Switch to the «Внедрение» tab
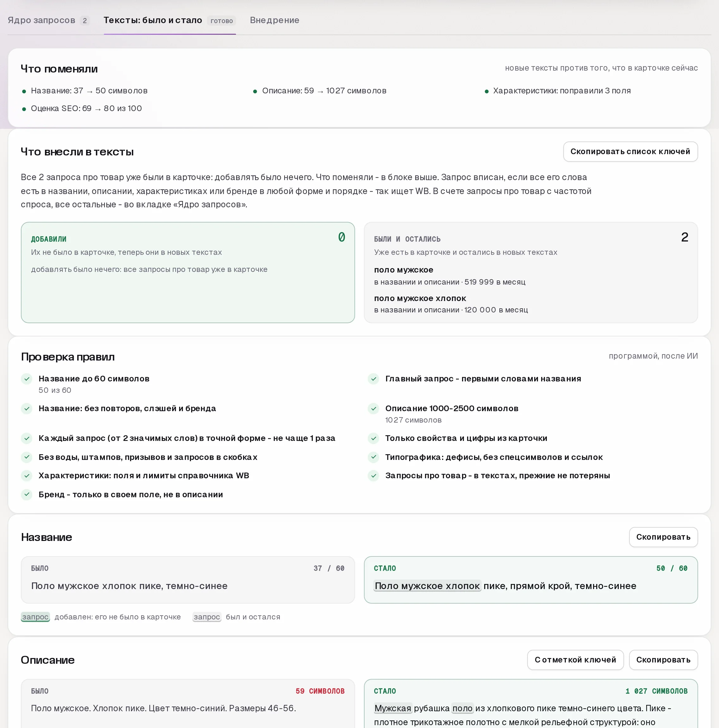The height and width of the screenshot is (728, 719). [274, 20]
